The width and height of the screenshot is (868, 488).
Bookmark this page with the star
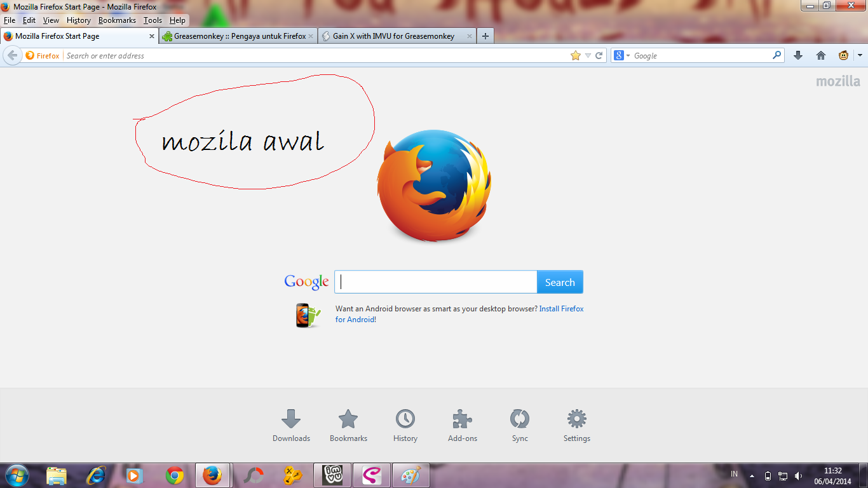point(576,56)
